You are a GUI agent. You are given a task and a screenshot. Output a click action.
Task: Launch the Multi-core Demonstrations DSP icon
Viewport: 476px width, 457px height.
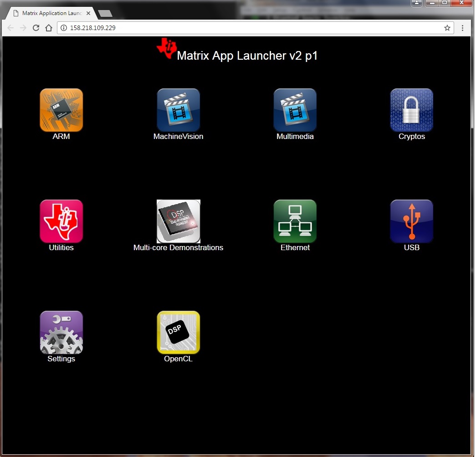coord(178,221)
